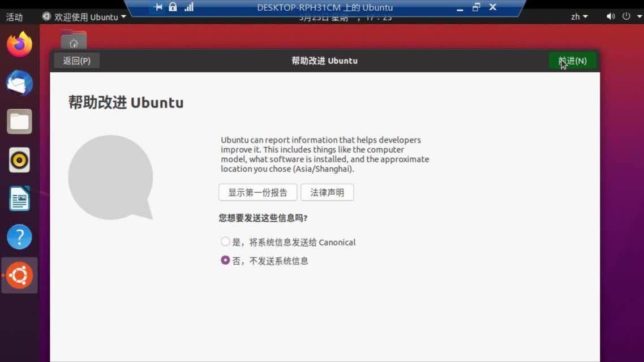Open the 欢迎使用 Ubuntu app menu
Viewport: 644px width, 362px height.
83,16
